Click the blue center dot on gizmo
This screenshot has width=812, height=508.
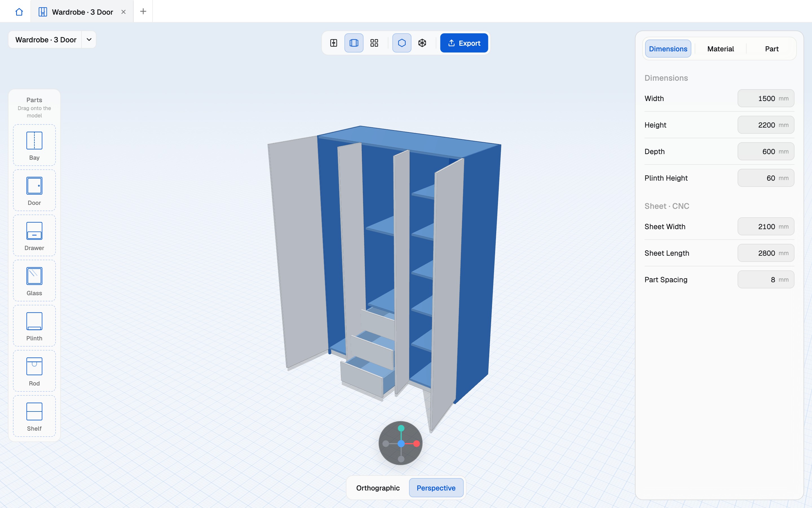401,444
